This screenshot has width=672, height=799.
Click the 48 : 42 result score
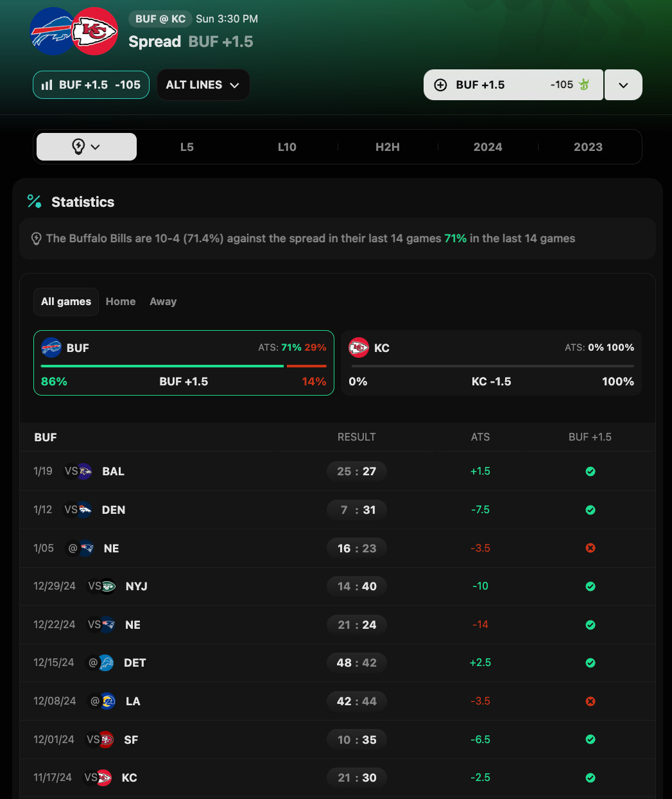[x=357, y=663]
